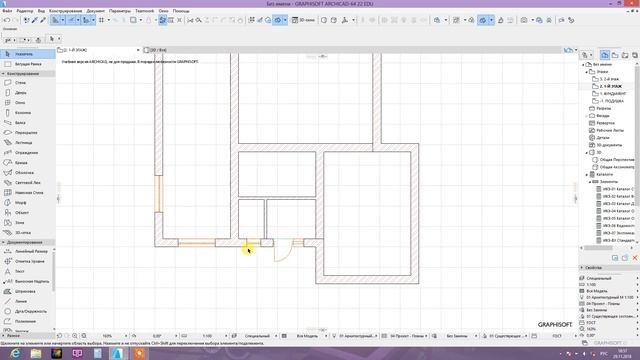The width and height of the screenshot is (640, 360).
Task: Open File Explorer from the taskbar
Action: pos(36,353)
